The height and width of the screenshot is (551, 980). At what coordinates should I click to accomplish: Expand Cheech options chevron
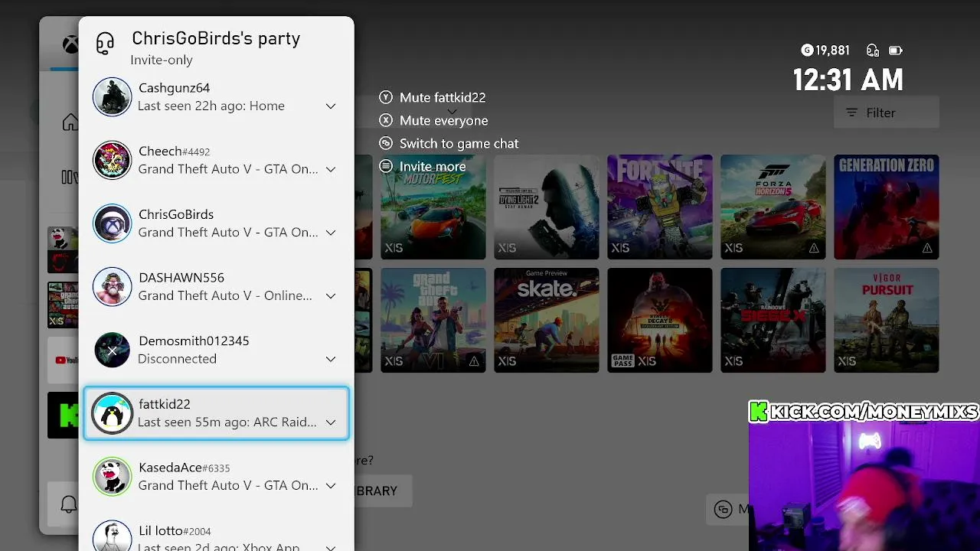click(331, 169)
